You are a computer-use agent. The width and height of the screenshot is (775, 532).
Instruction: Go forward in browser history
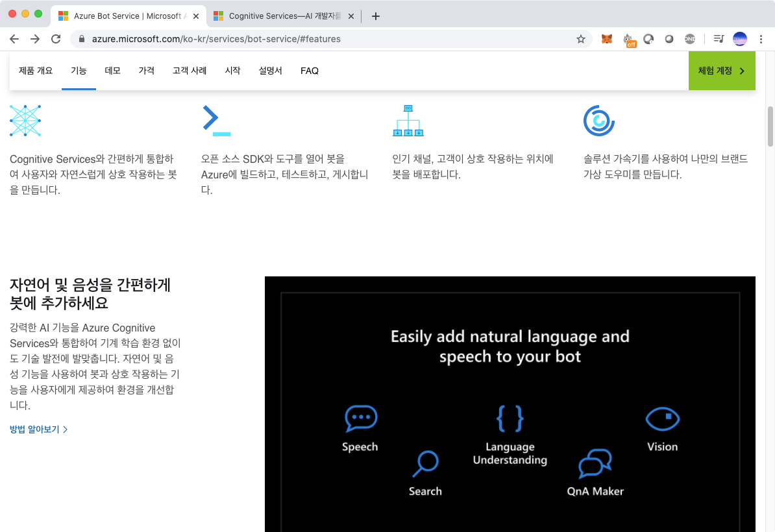[35, 39]
